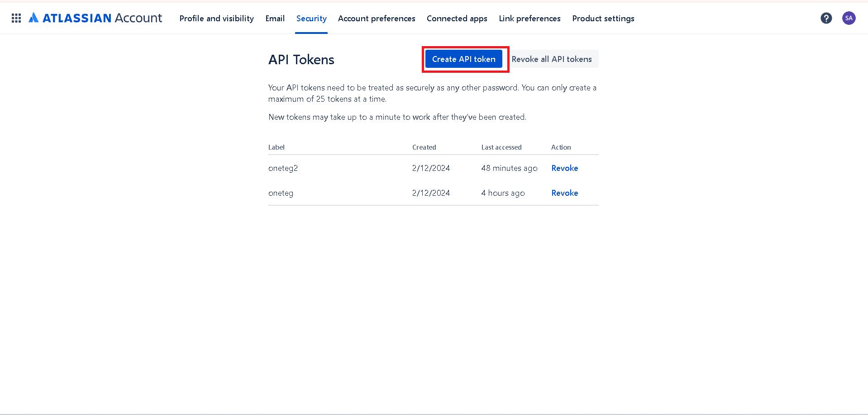
Task: Open the help question mark icon
Action: point(826,18)
